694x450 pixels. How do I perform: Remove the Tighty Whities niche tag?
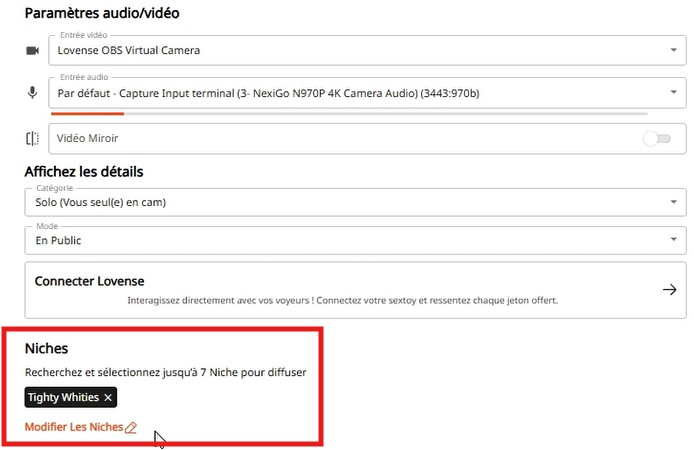pyautogui.click(x=108, y=398)
